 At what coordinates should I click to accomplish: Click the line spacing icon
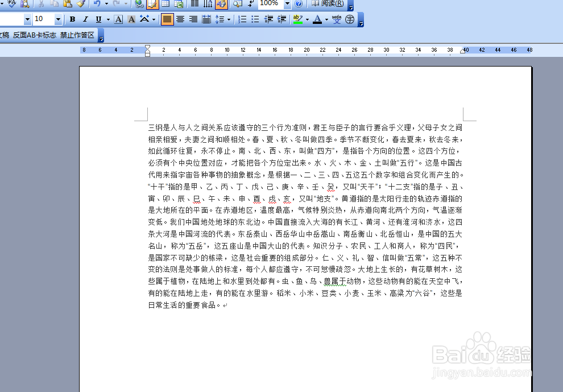pos(220,19)
